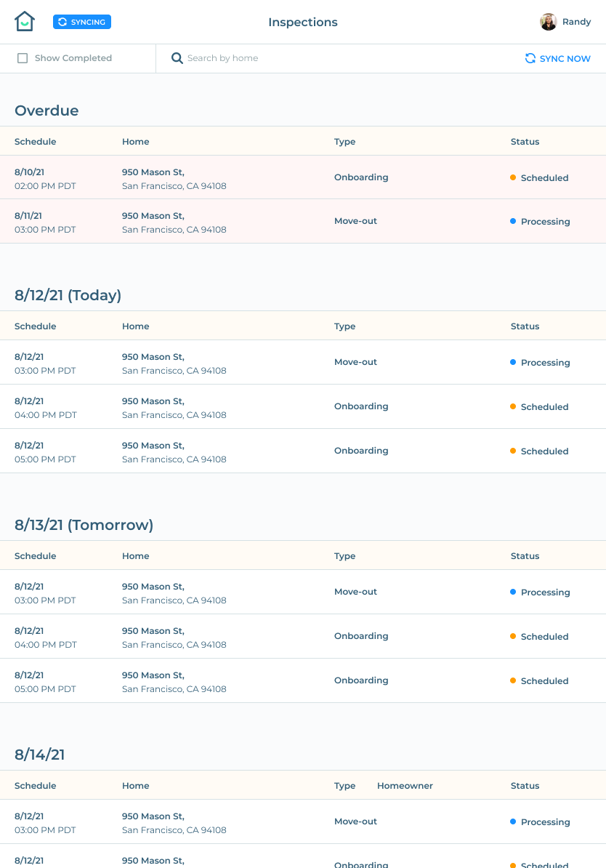Select today's 05:00 PM Onboarding inspection
This screenshot has height=868, width=606.
(x=302, y=451)
